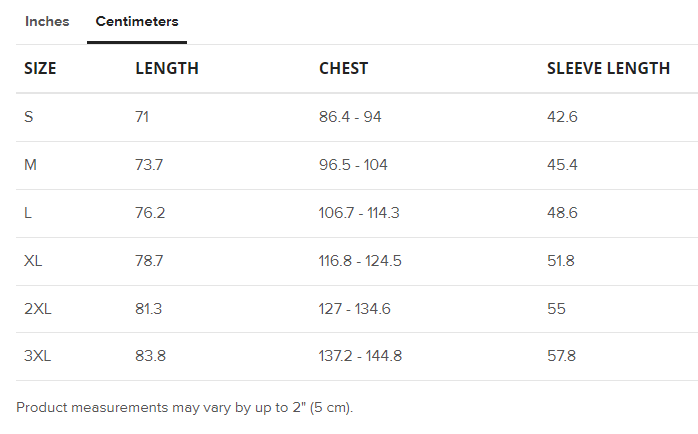
Task: Click the SLEEVE LENGTH column header
Action: tap(608, 69)
